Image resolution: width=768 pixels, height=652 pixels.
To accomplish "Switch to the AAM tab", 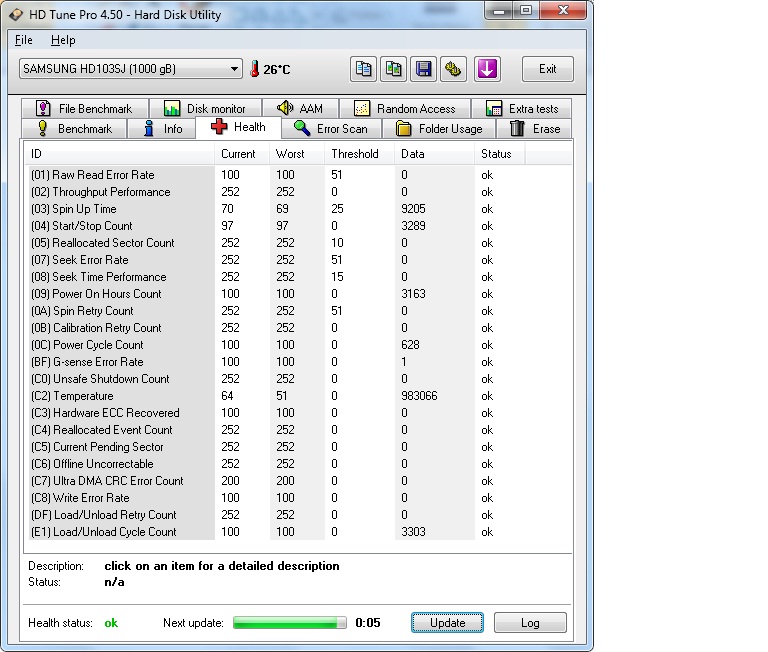I will [300, 108].
